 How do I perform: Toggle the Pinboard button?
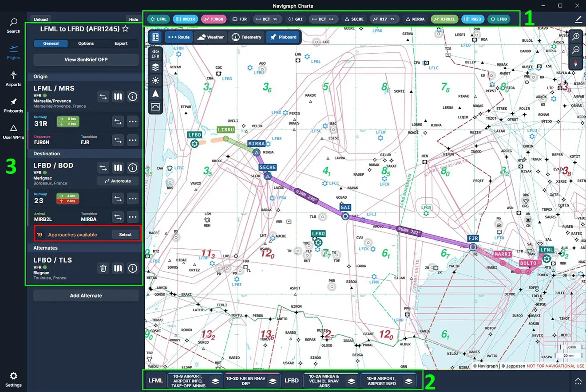[283, 37]
